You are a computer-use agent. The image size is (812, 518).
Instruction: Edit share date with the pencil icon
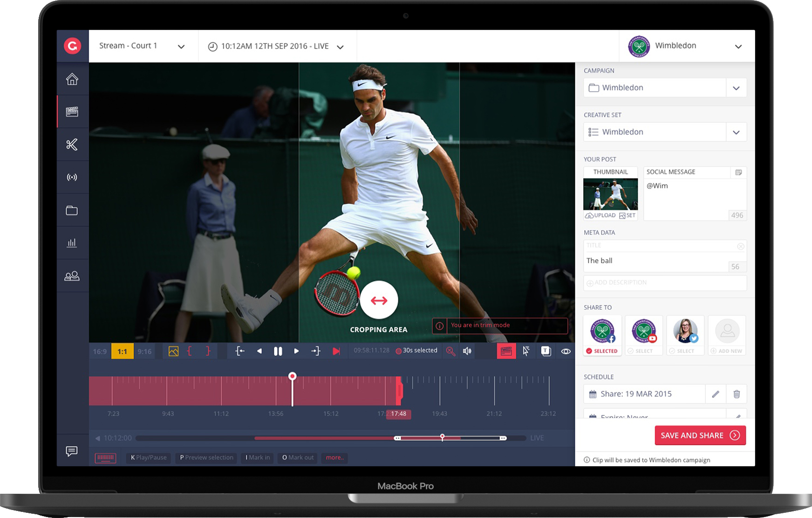point(716,394)
